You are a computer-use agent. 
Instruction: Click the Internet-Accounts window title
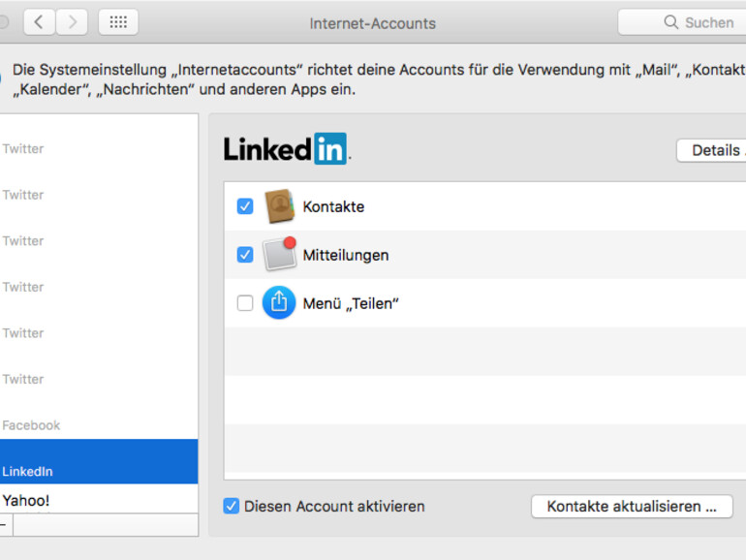373,23
